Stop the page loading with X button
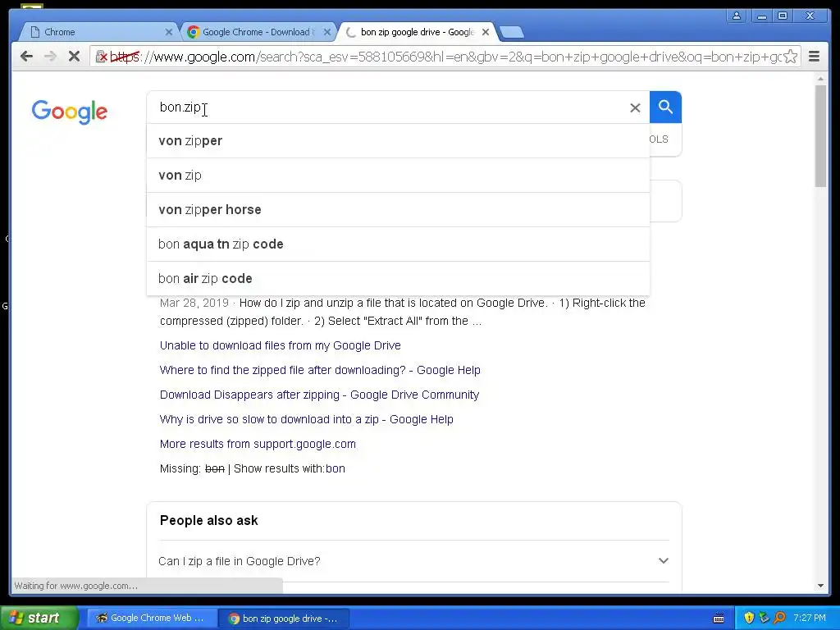 point(74,57)
